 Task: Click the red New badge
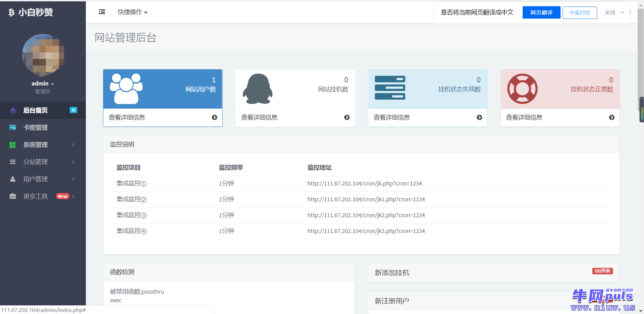(x=63, y=196)
